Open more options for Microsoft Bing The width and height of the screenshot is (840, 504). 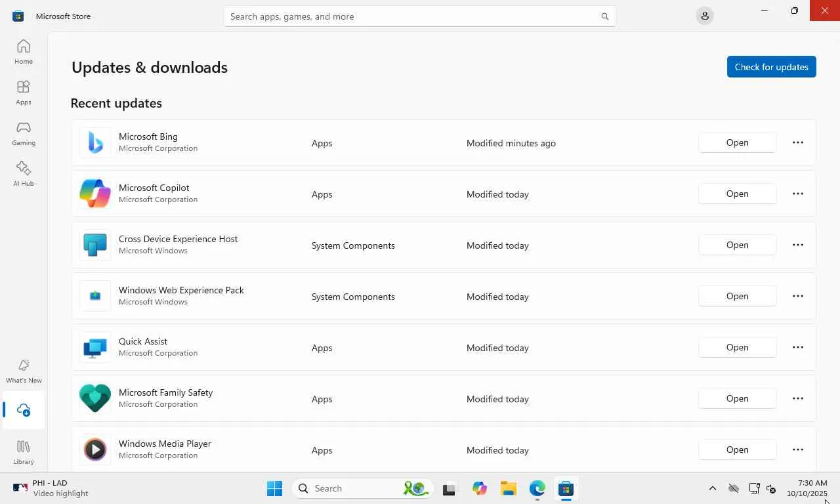pyautogui.click(x=798, y=142)
